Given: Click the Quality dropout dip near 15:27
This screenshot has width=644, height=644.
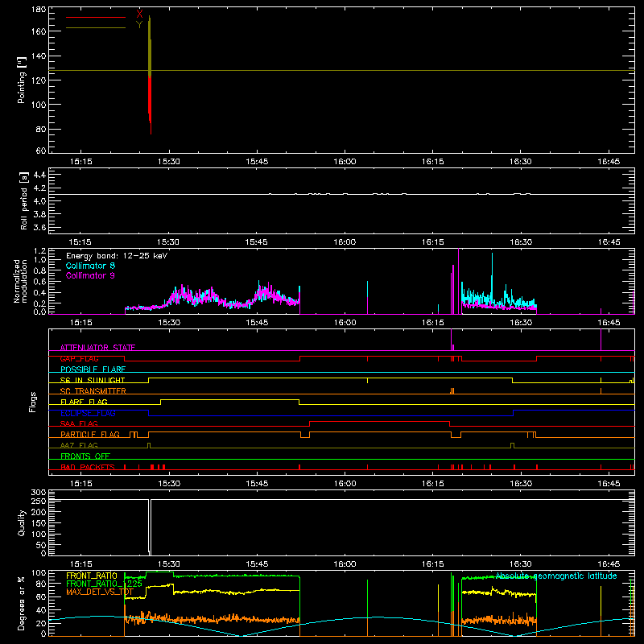Looking at the screenshot, I should (150, 527).
